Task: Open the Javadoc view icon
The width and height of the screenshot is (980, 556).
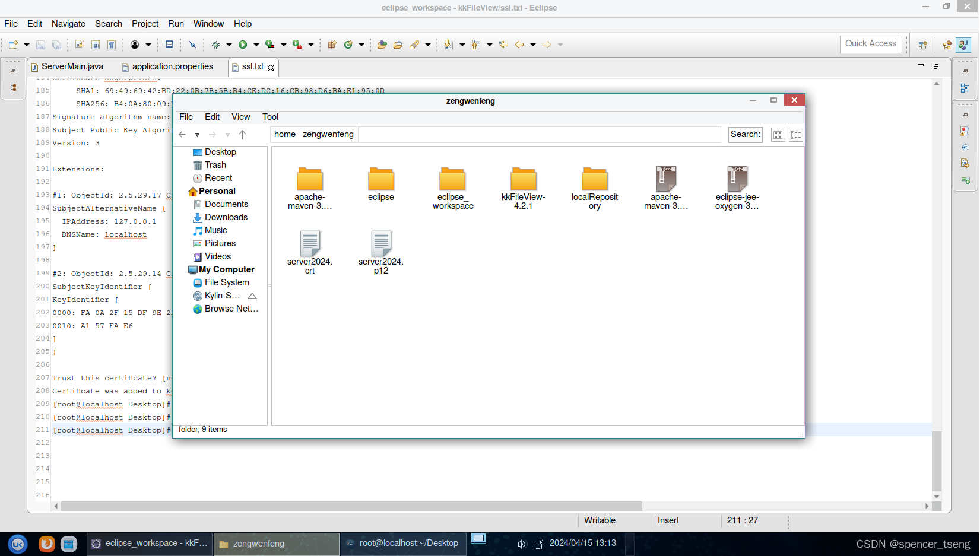Action: click(966, 148)
